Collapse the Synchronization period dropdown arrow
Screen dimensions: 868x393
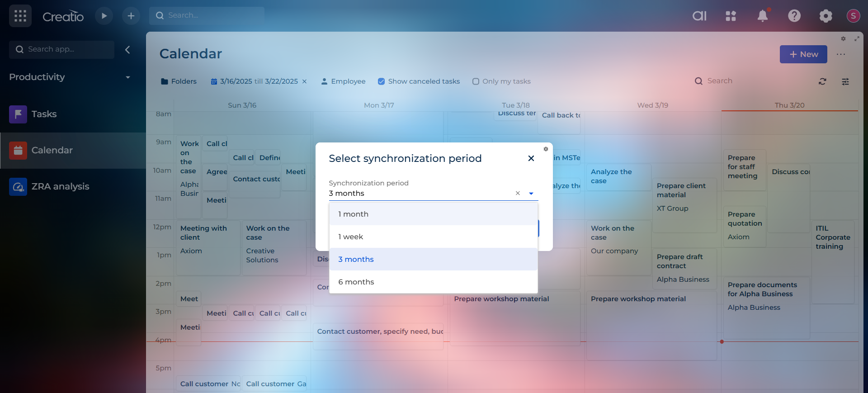tap(531, 194)
